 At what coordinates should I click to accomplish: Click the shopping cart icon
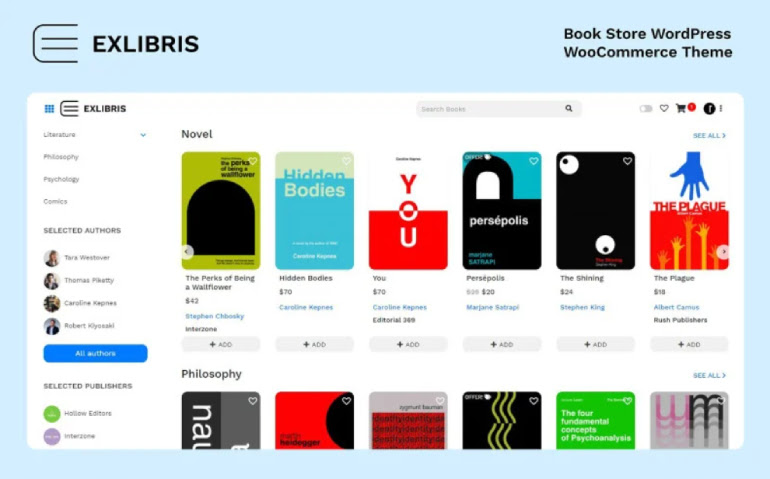click(x=681, y=108)
